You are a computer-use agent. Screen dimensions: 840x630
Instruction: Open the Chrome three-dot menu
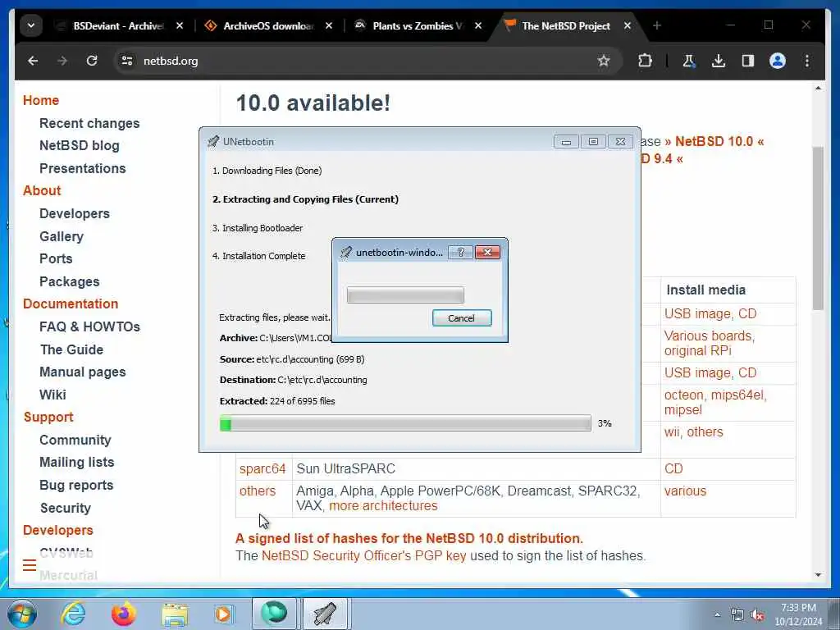click(x=807, y=61)
